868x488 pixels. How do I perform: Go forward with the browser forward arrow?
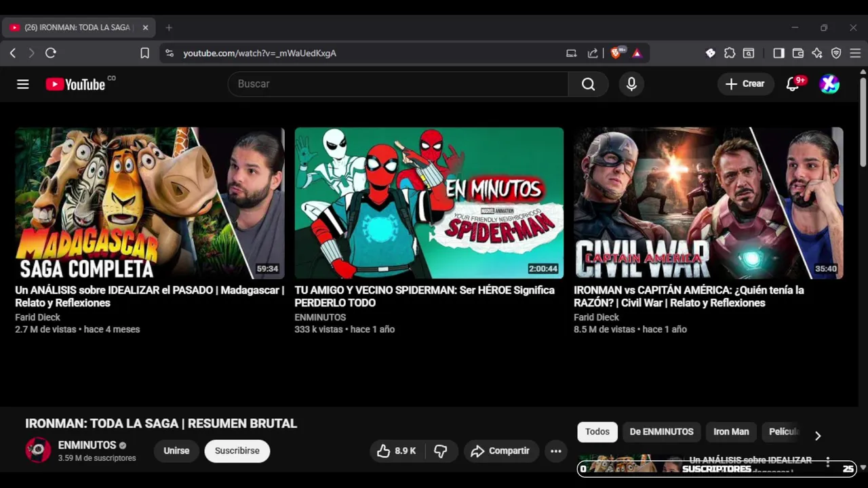tap(31, 53)
